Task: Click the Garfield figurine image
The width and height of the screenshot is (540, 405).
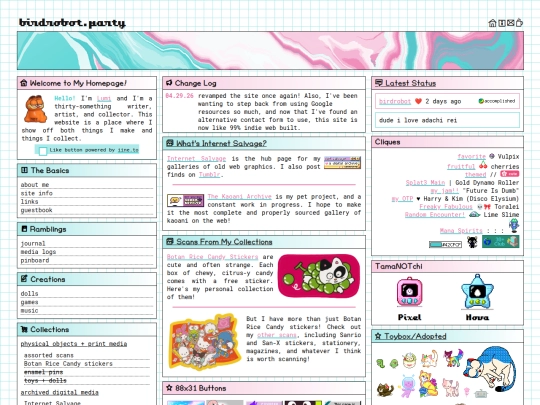Action: point(36,109)
